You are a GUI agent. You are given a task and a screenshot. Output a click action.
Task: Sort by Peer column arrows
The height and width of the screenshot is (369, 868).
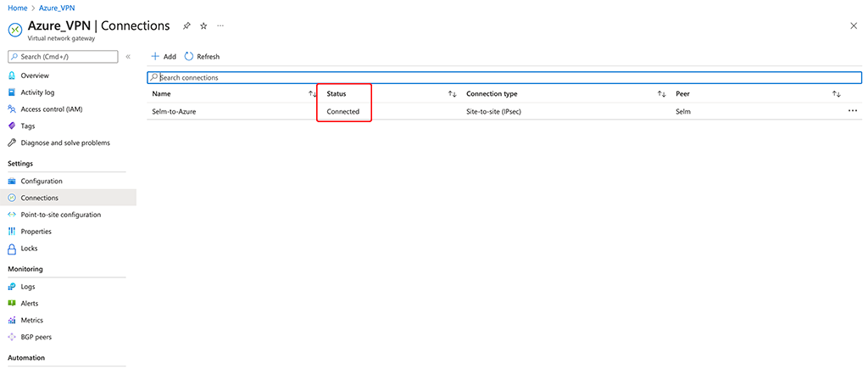[x=837, y=94]
